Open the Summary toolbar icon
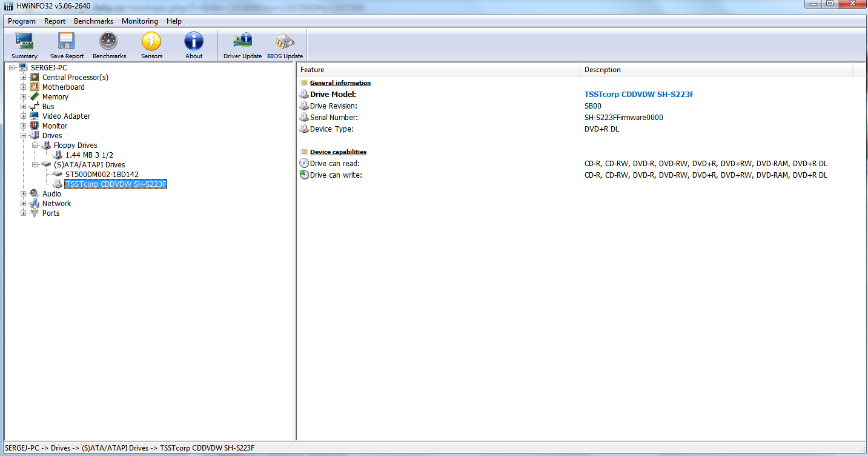 (x=24, y=41)
